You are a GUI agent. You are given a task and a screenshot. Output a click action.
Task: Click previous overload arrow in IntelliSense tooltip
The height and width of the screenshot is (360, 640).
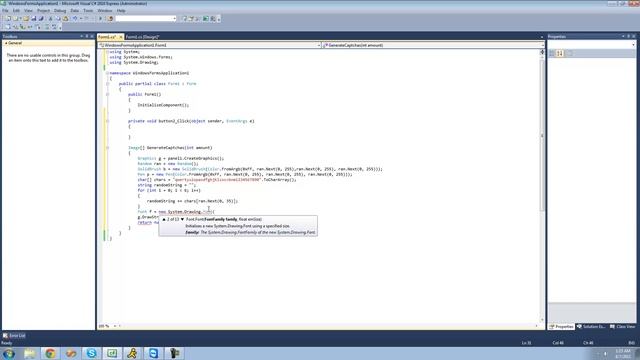click(164, 220)
